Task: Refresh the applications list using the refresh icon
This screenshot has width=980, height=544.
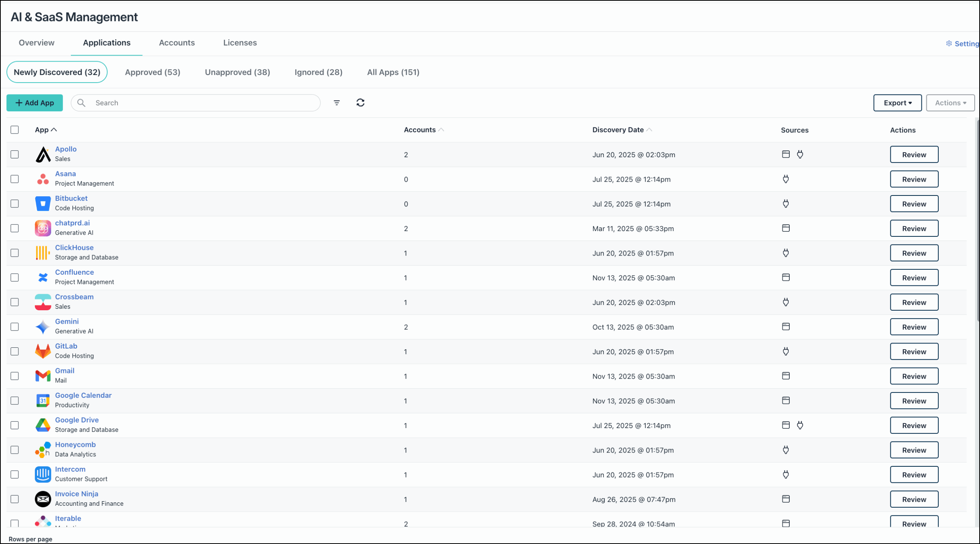Action: pos(360,103)
